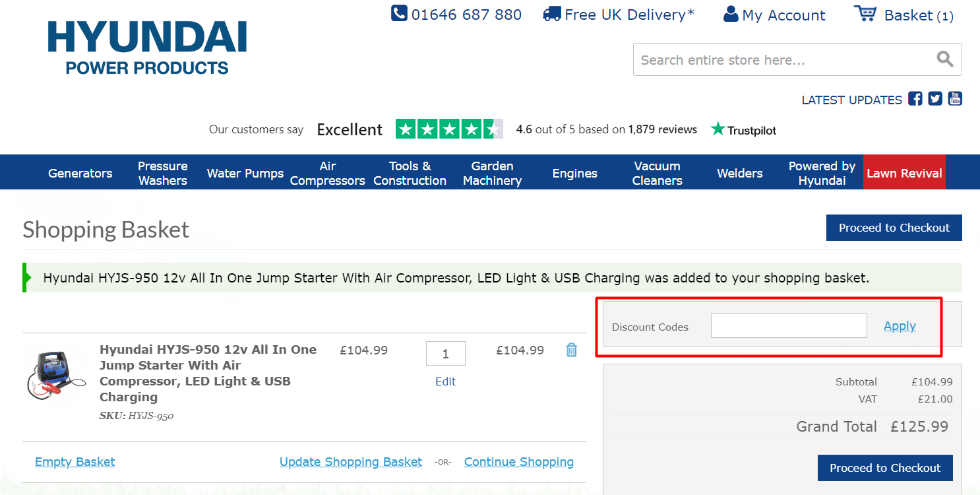980x495 pixels.
Task: Open the Twitter page icon
Action: (x=935, y=99)
